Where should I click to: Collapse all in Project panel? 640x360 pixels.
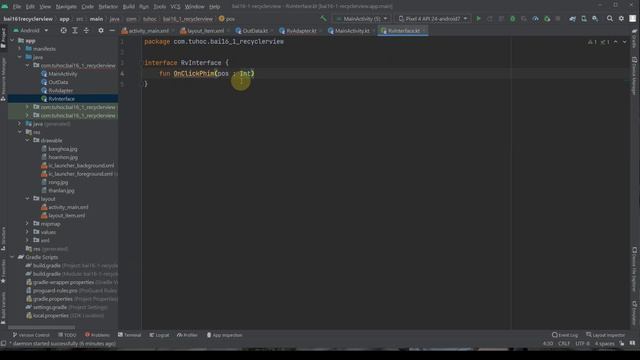[x=86, y=31]
